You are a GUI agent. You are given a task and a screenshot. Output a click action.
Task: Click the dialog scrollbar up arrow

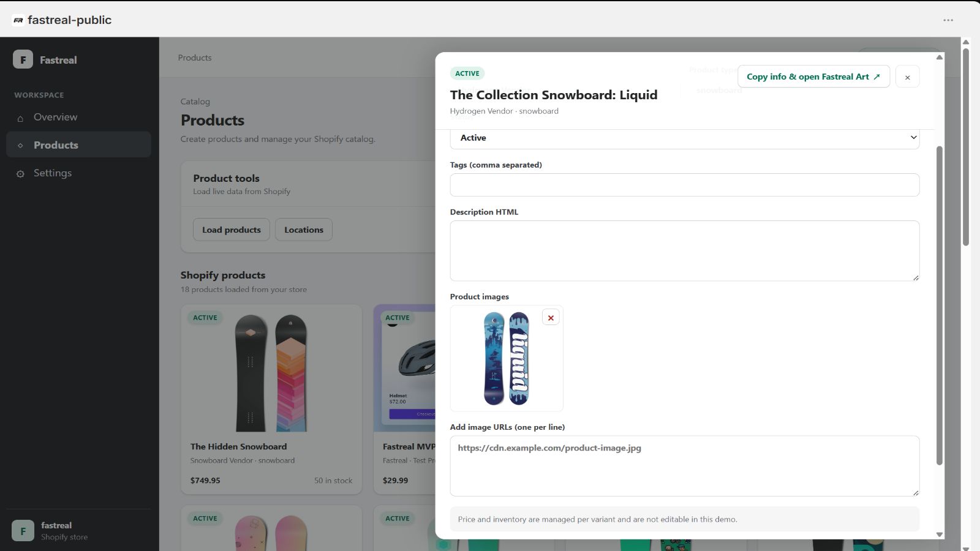(x=940, y=58)
